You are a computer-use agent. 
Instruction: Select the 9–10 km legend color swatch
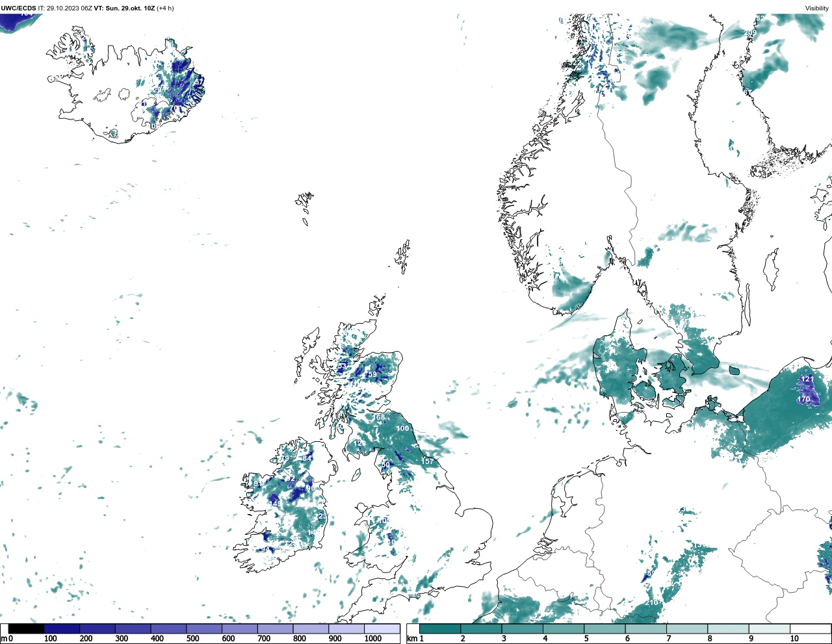coord(769,628)
